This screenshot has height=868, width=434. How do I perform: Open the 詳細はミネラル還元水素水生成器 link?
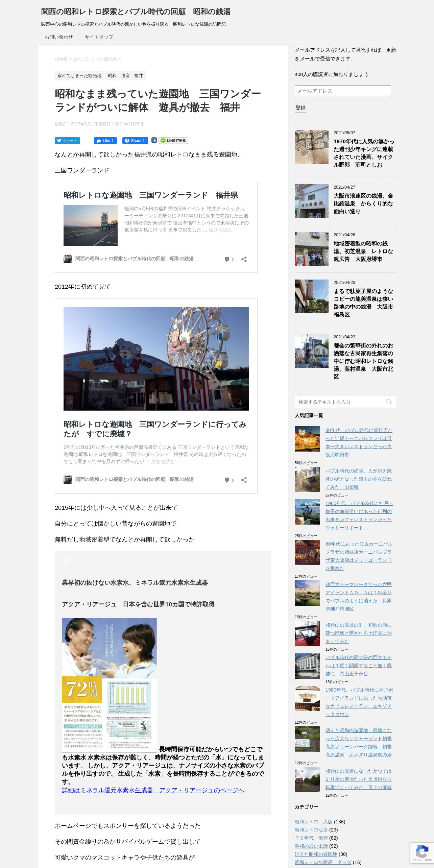tap(153, 790)
